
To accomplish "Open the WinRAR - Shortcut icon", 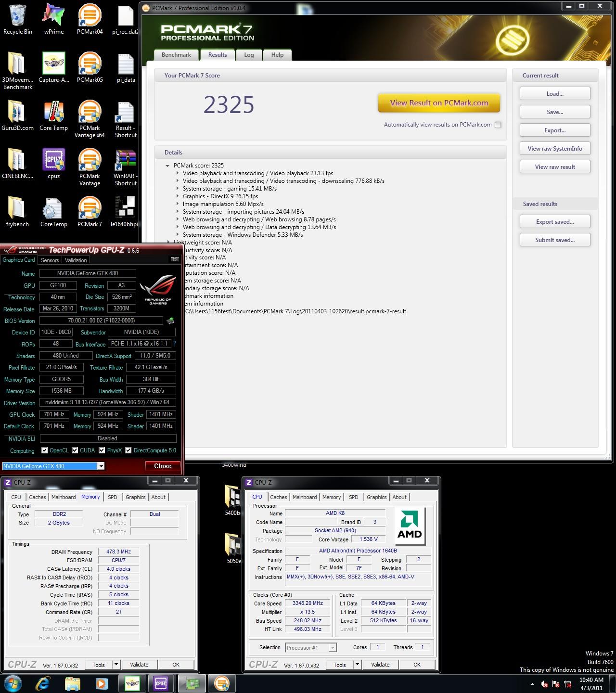I will click(126, 167).
